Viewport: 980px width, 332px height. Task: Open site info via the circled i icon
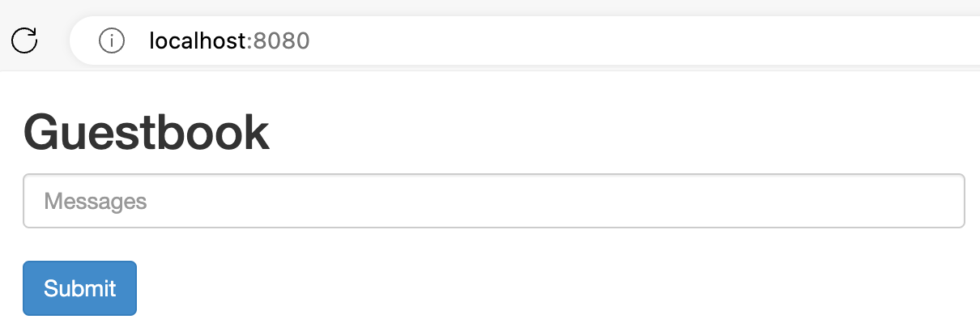(111, 40)
